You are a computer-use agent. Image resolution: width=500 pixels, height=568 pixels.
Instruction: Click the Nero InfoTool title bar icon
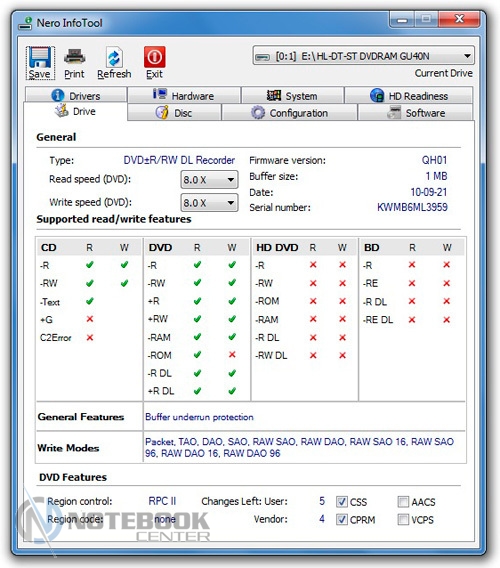pyautogui.click(x=25, y=23)
